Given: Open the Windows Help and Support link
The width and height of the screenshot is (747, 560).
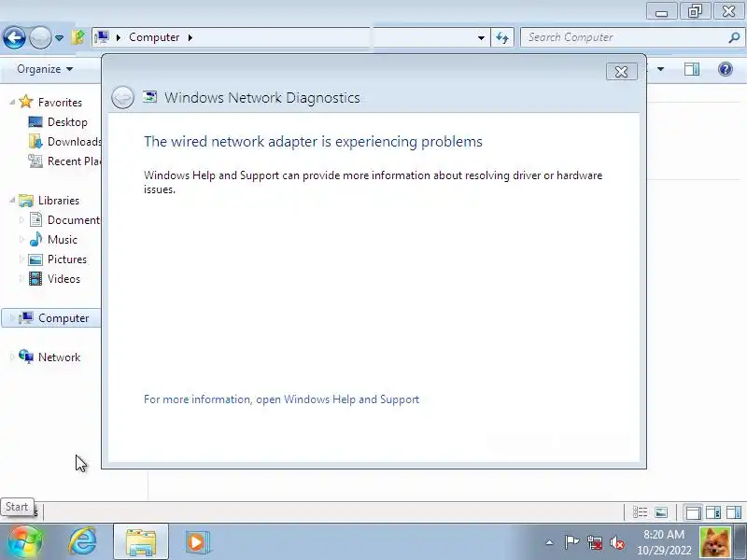Looking at the screenshot, I should click(x=281, y=399).
